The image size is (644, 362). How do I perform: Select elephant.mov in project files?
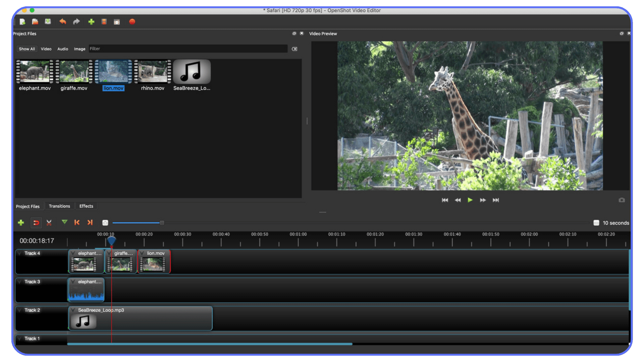coord(35,75)
